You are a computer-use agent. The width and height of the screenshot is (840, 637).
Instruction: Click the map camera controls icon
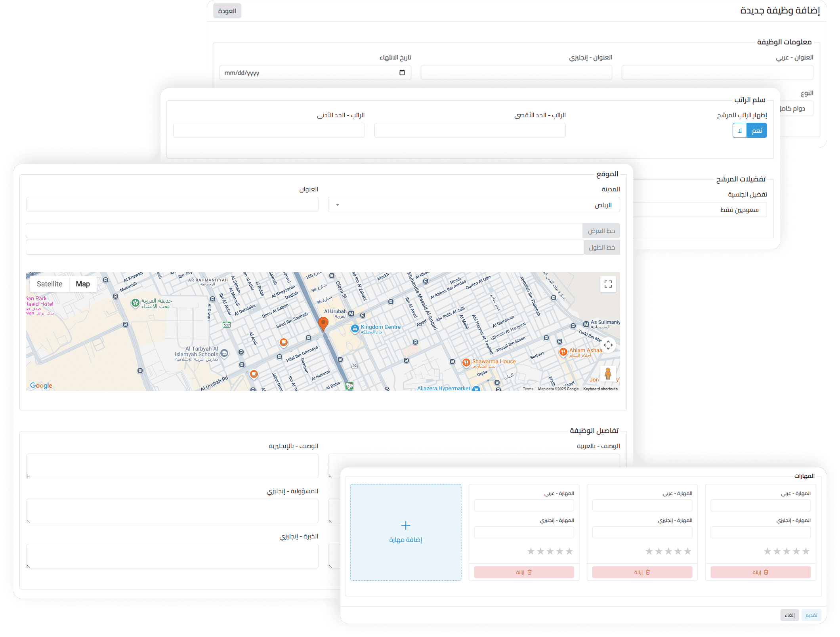click(x=608, y=345)
